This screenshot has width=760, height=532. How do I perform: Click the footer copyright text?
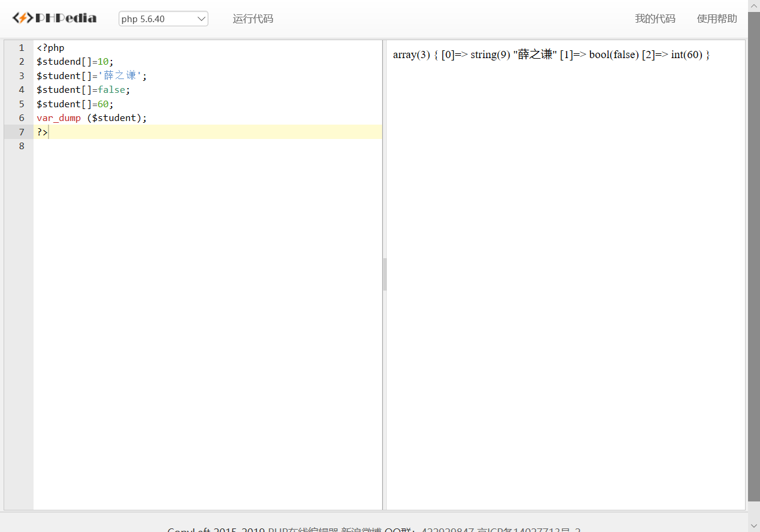[x=374, y=530]
